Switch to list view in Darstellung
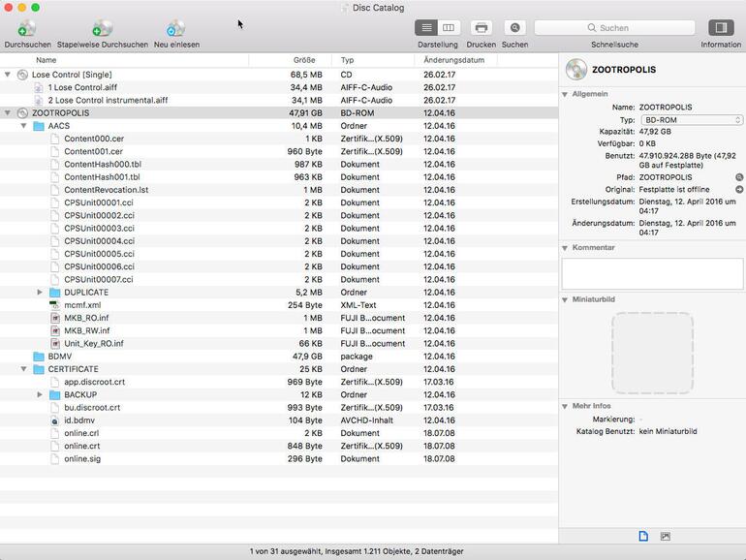The image size is (746, 560). pyautogui.click(x=426, y=28)
